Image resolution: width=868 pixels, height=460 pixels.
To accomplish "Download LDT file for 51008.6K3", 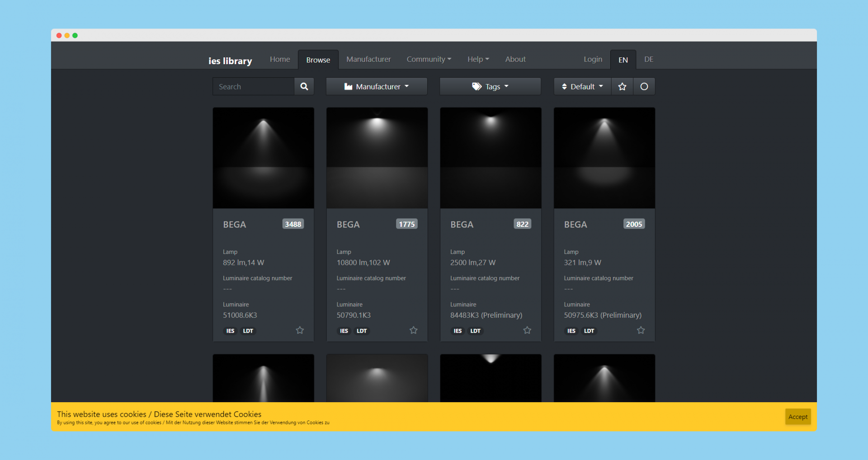I will click(248, 331).
